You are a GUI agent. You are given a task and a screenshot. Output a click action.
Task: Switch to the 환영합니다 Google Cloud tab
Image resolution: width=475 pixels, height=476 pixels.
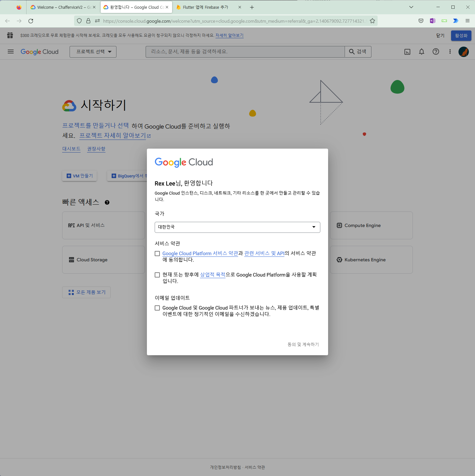pos(136,7)
